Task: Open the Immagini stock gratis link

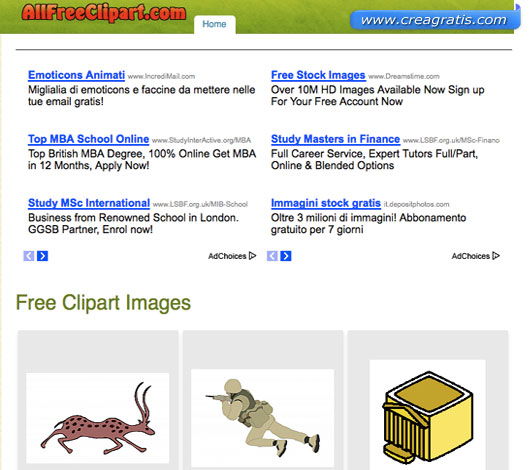Action: click(326, 203)
